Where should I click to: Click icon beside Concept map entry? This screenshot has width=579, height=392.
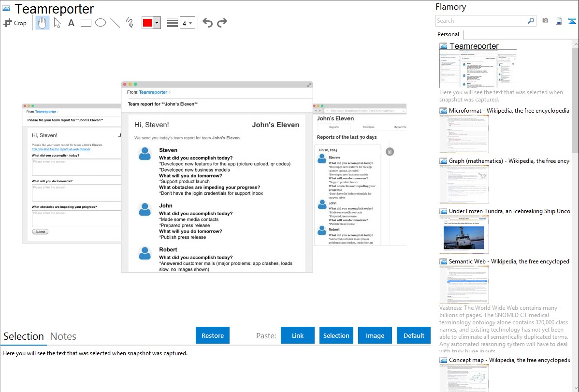click(444, 360)
